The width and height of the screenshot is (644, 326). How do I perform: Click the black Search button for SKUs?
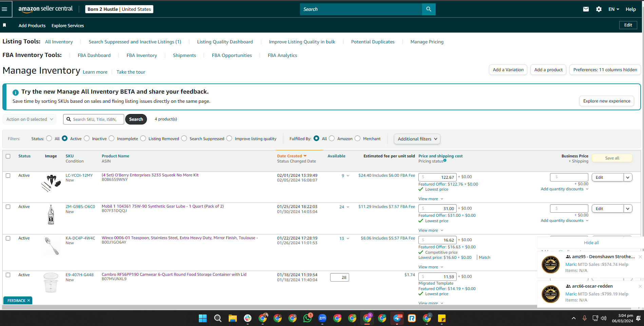[136, 119]
